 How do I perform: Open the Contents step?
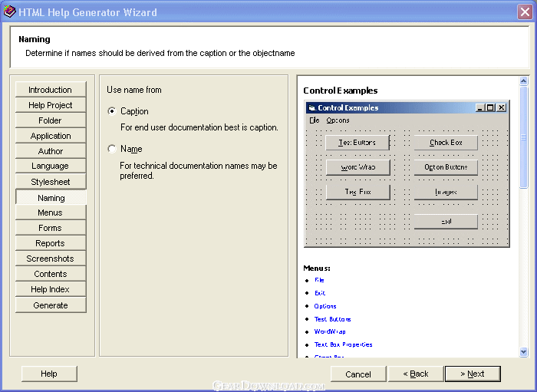[x=51, y=274]
